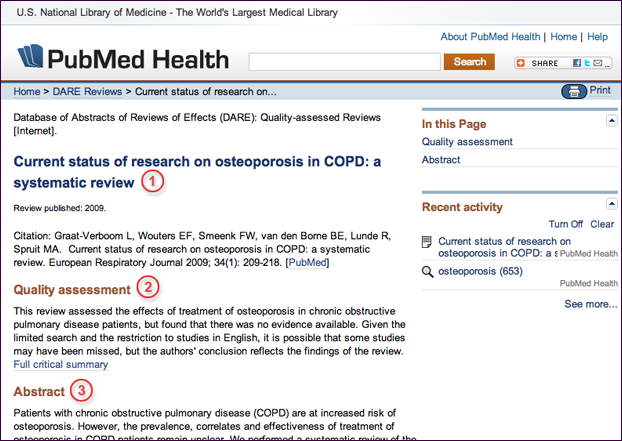Click See more... in Recent activity
Screen dimensions: 622x441
click(591, 304)
